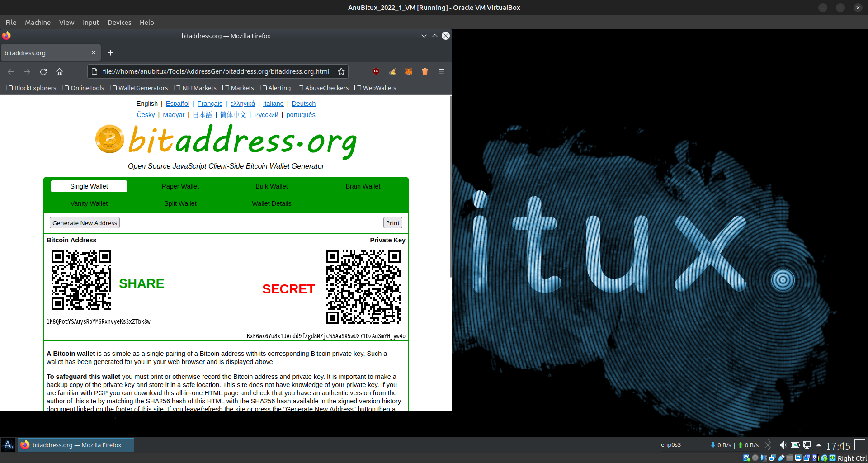The image size is (868, 463).
Task: Open the uBlock Origin extension icon
Action: pos(376,71)
